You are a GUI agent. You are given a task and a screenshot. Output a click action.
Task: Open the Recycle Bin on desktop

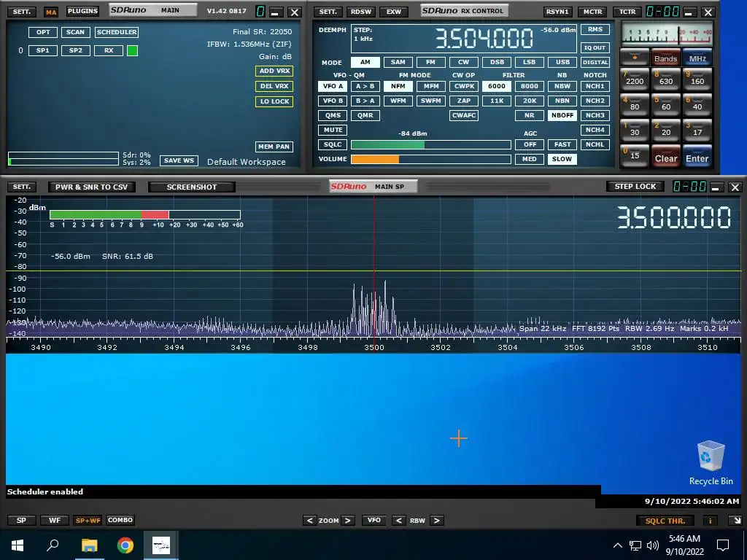click(711, 463)
